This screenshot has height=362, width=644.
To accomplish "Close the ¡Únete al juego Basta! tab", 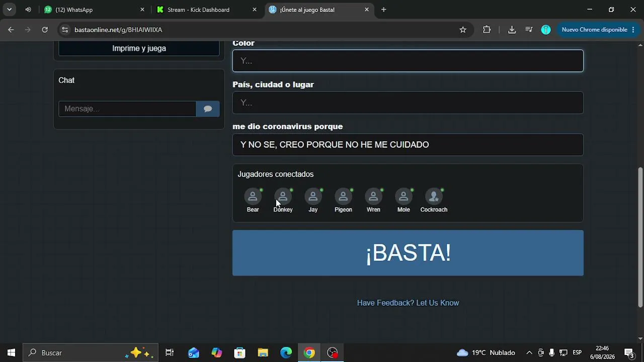I will coord(367,10).
